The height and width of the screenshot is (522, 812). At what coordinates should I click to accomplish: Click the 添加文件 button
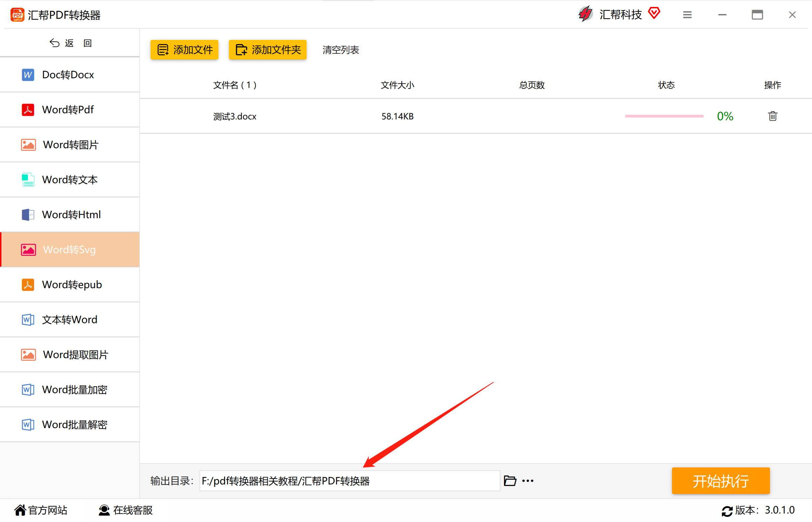click(x=184, y=50)
